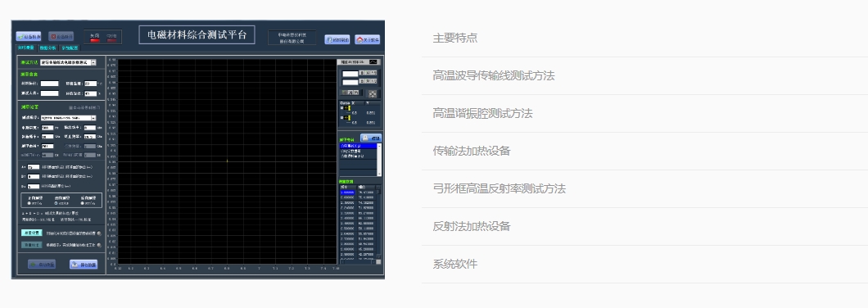Click the red stop-device button in header
Viewport: 868px width, 308px height.
pos(61,37)
